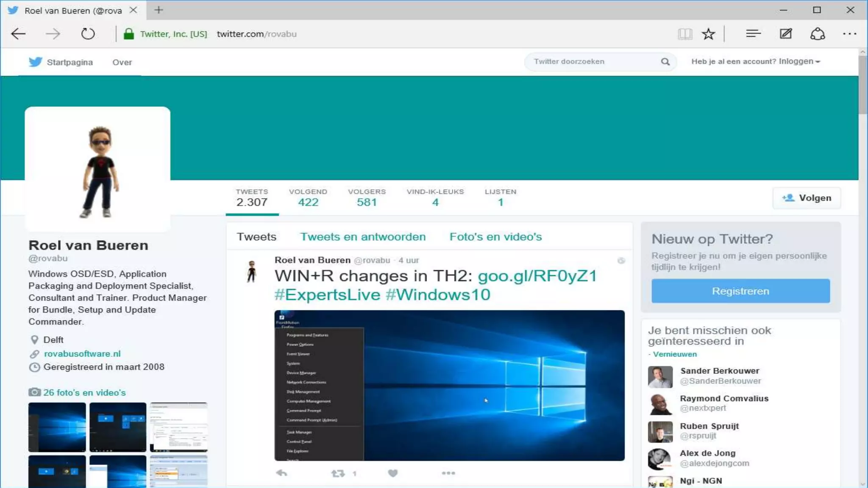Open more options ellipsis under tweet

[x=448, y=473]
